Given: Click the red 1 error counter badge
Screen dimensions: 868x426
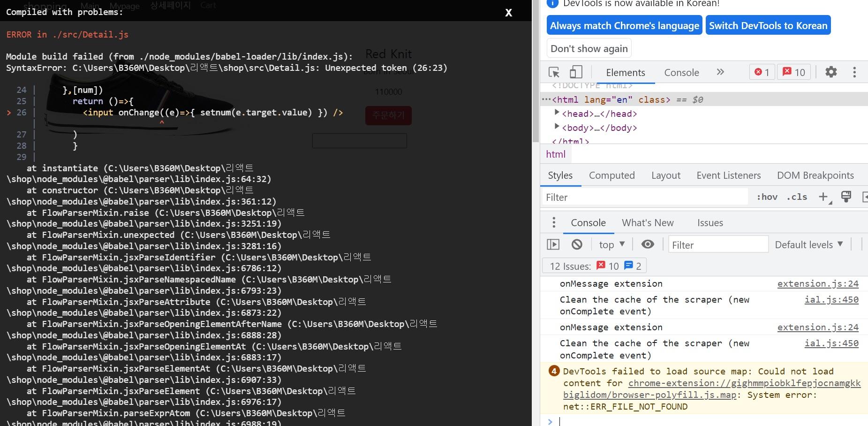Looking at the screenshot, I should (762, 72).
